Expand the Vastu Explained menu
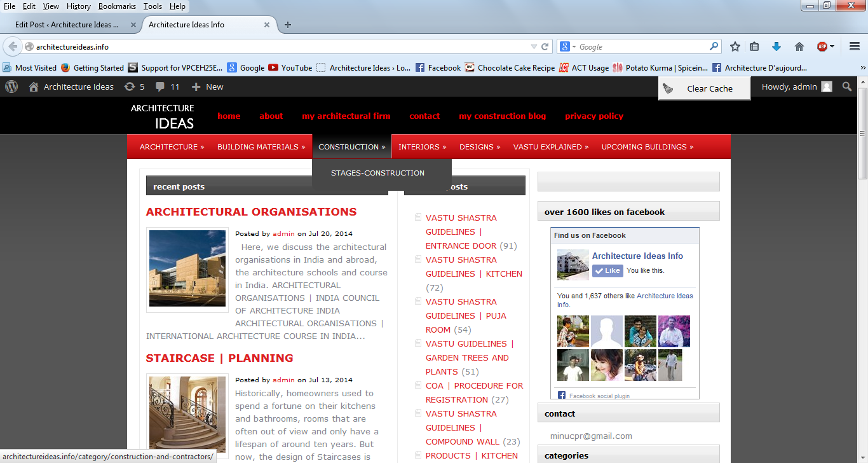Viewport: 868px width, 463px height. (550, 147)
